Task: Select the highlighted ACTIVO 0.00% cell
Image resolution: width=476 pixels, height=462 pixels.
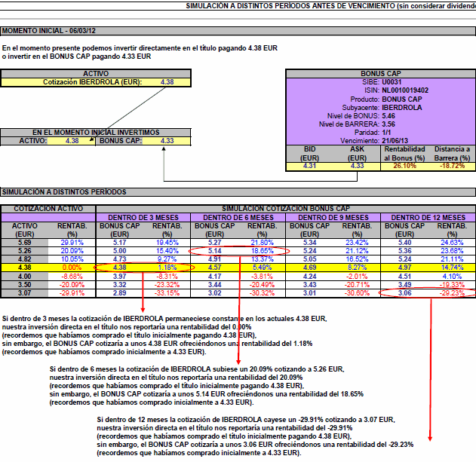Action: (x=72, y=268)
